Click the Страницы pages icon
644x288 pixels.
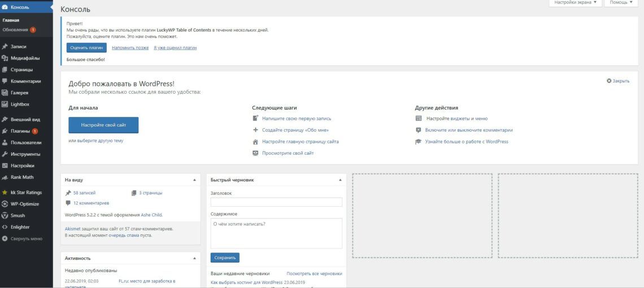(x=5, y=70)
